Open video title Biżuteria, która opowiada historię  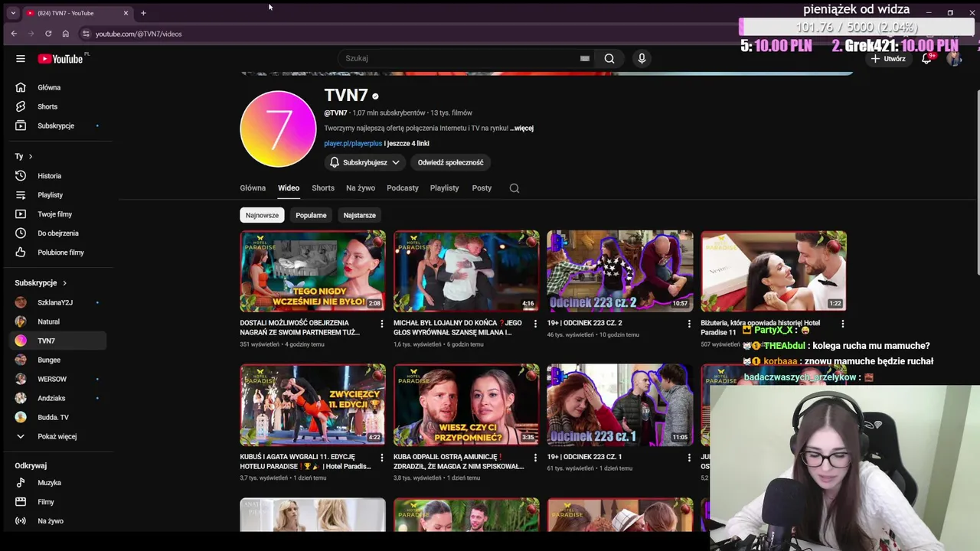click(760, 328)
